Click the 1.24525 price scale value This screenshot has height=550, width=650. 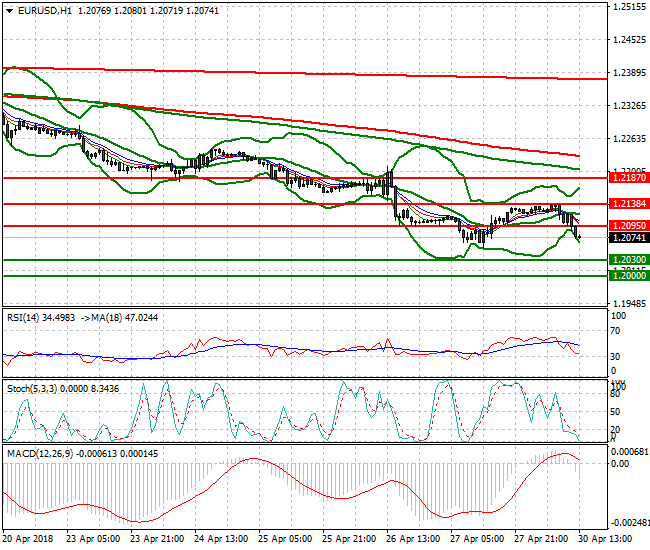point(629,40)
